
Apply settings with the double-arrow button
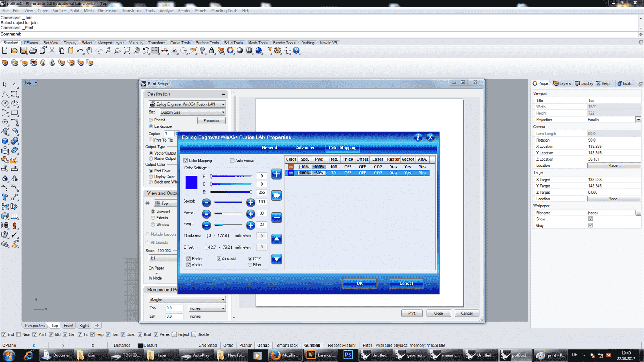tap(277, 196)
